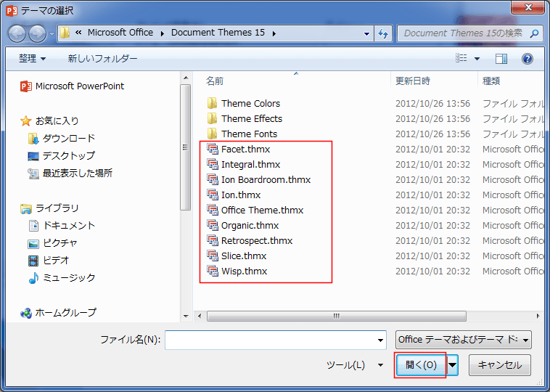Open the ツール(L) menu
Image resolution: width=550 pixels, height=392 pixels.
355,365
